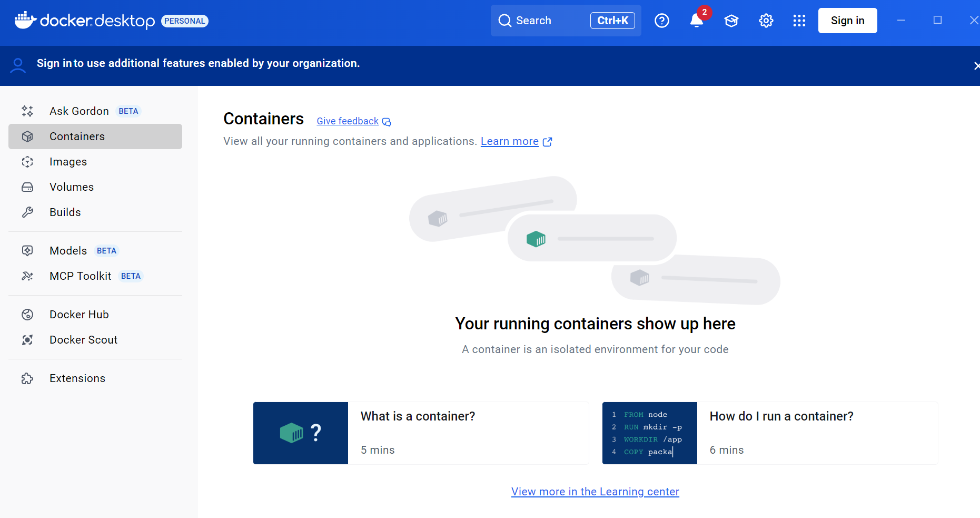980x518 pixels.
Task: Click the Containers page heading
Action: point(263,119)
